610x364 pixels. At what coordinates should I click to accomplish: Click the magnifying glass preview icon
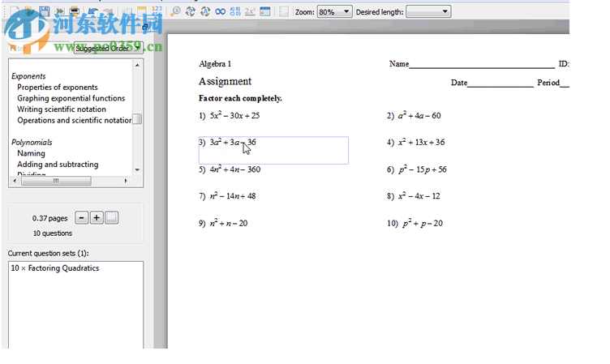[175, 11]
